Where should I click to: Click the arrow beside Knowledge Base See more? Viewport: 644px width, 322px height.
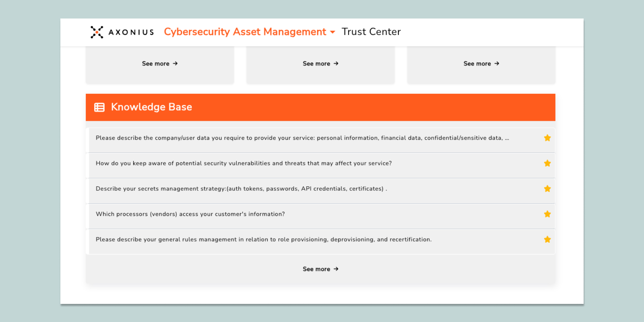[336, 269]
